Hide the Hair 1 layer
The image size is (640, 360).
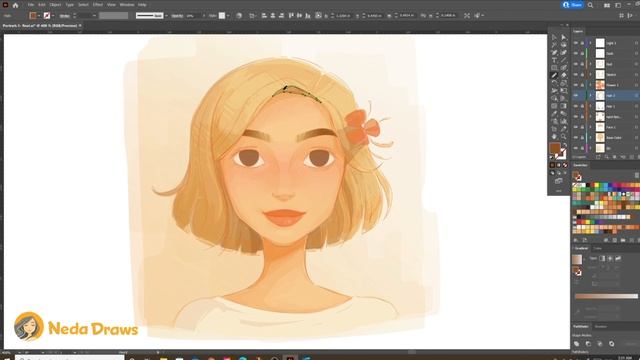coord(576,106)
